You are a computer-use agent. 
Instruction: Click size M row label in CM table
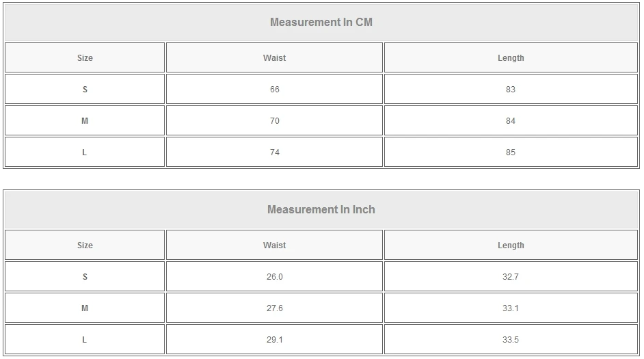85,121
